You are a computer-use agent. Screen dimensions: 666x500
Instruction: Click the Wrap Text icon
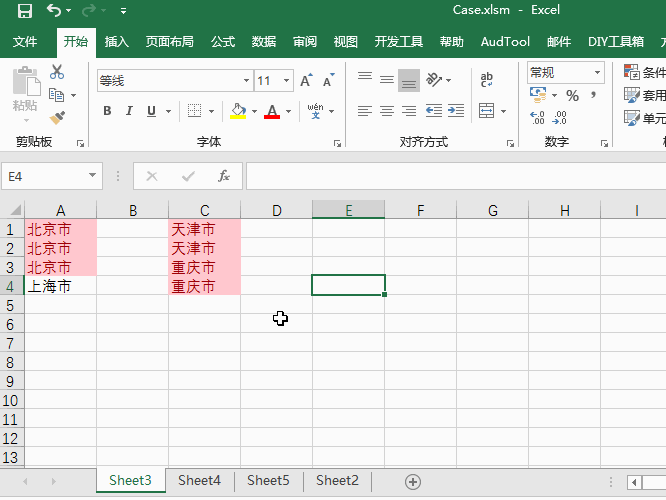[486, 80]
